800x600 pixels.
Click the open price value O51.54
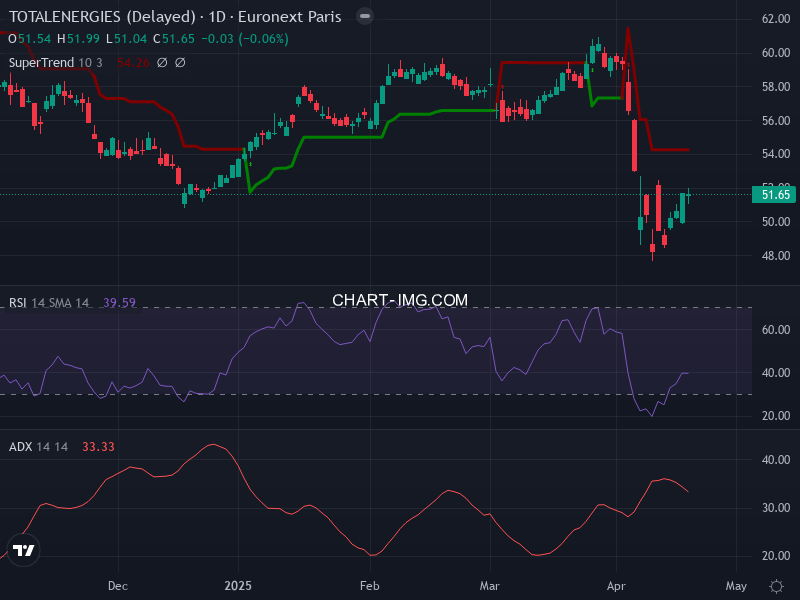[x=30, y=39]
